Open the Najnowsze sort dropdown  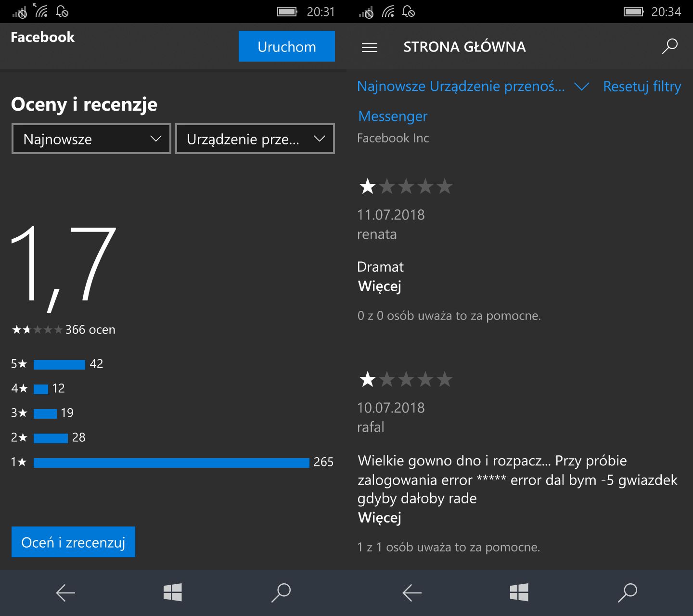(91, 139)
